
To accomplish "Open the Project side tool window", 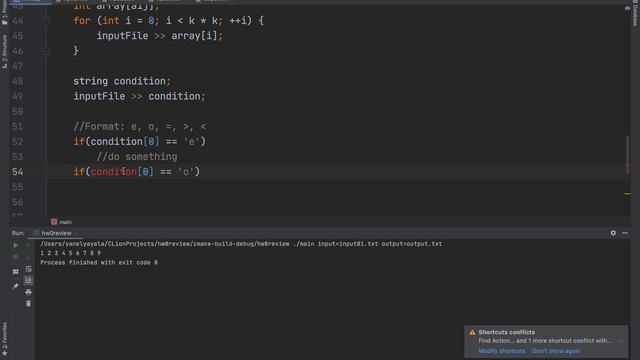I will 4,12.
